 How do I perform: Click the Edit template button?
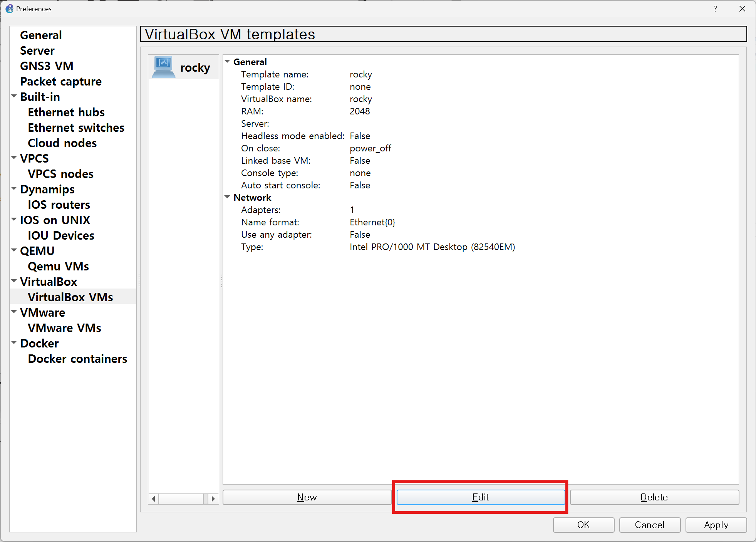point(480,497)
